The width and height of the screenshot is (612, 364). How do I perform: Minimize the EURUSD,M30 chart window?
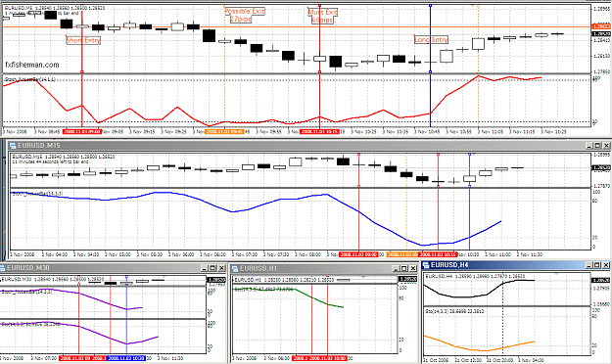click(x=204, y=268)
